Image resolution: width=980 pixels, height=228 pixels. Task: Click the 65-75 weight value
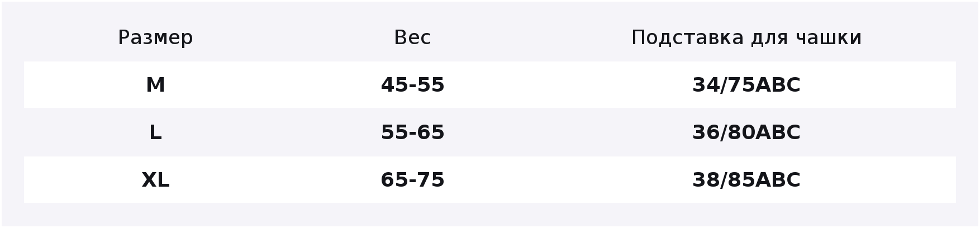pos(412,180)
